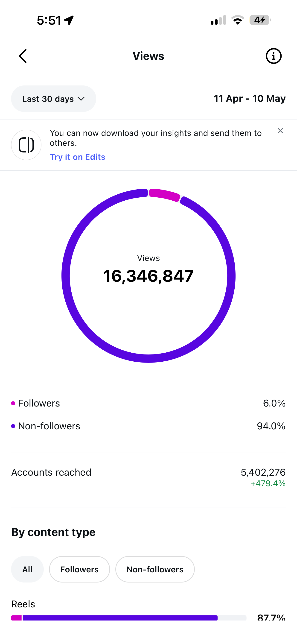Tap the Reels views progress bar
297x644 pixels.
tap(129, 618)
